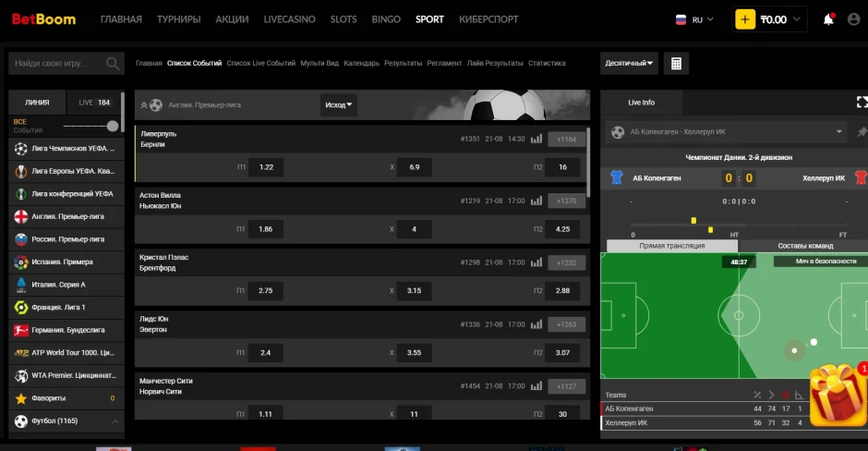
Task: Select the Live Info tab
Action: pyautogui.click(x=641, y=103)
